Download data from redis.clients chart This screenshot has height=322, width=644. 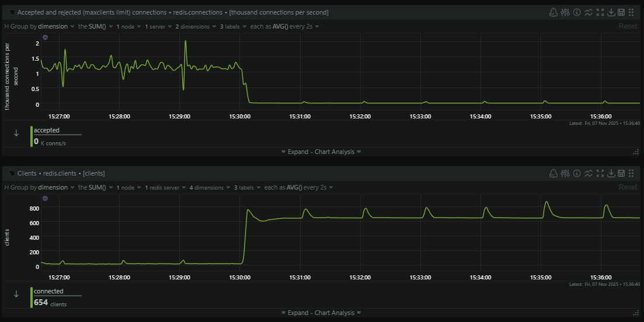(x=611, y=173)
